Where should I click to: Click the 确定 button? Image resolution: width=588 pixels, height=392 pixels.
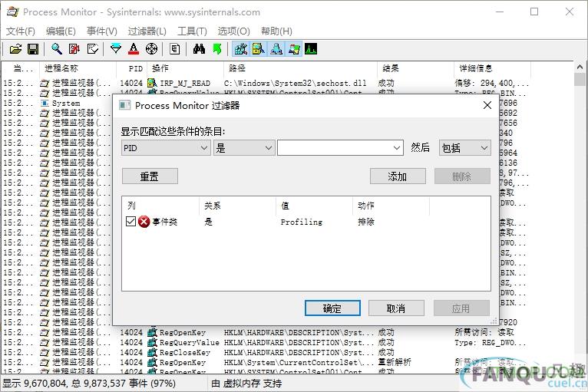(x=332, y=308)
